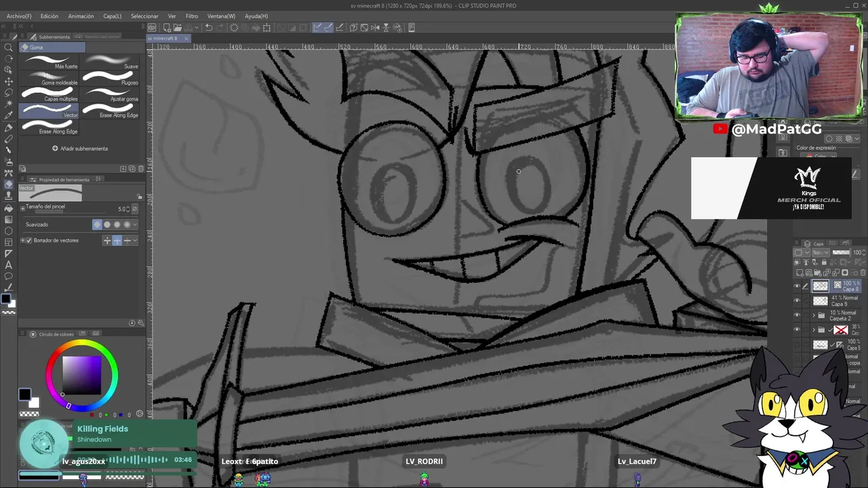Select the Vector eraser sub tool
Viewport: 868px width, 488px height.
(50, 110)
